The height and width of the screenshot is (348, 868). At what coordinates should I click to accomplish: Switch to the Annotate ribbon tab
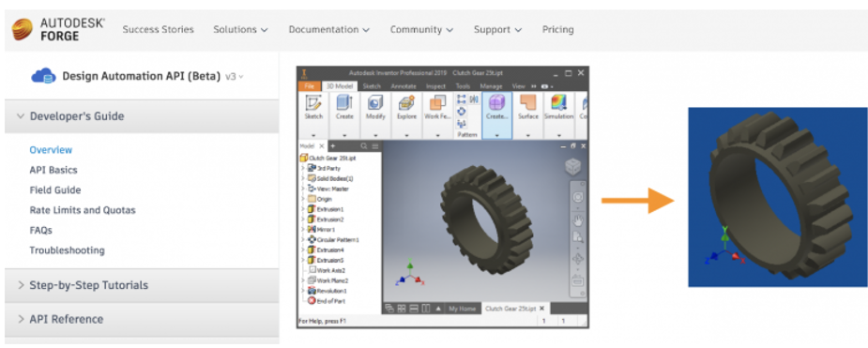[x=403, y=86]
